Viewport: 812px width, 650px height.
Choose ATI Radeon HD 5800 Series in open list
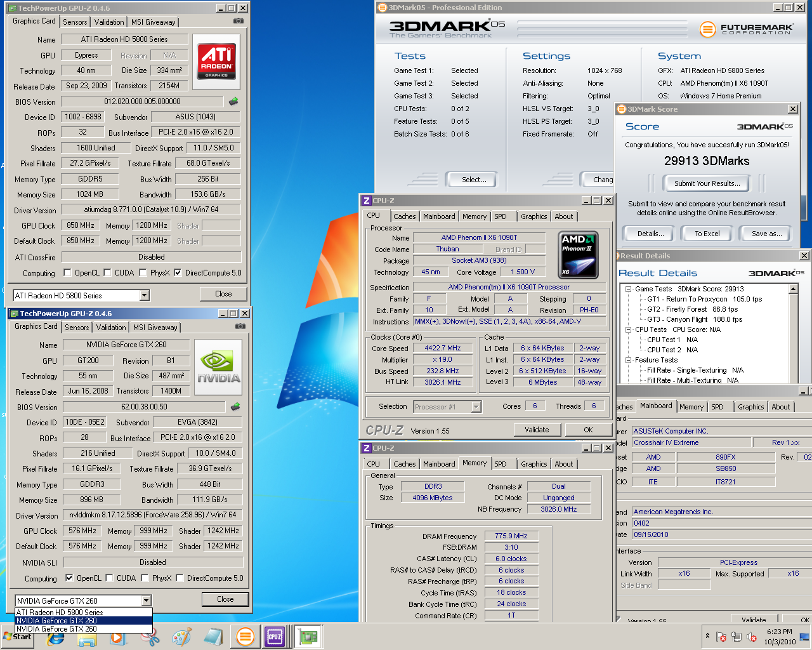83,613
